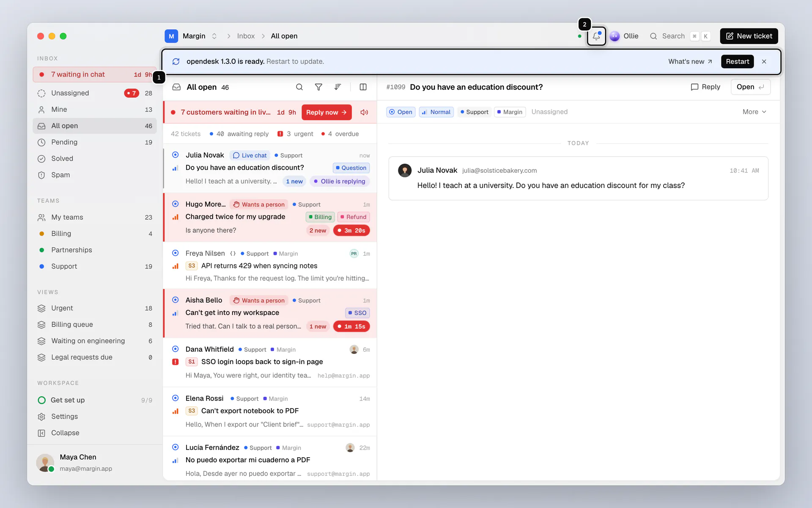Click the inbox icon next to All open heading

(x=176, y=87)
